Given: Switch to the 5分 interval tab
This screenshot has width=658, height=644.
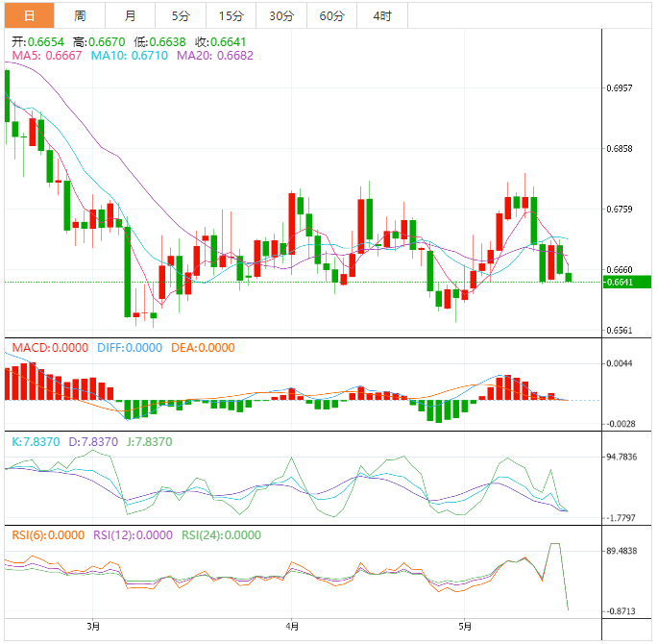Looking at the screenshot, I should pos(181,15).
